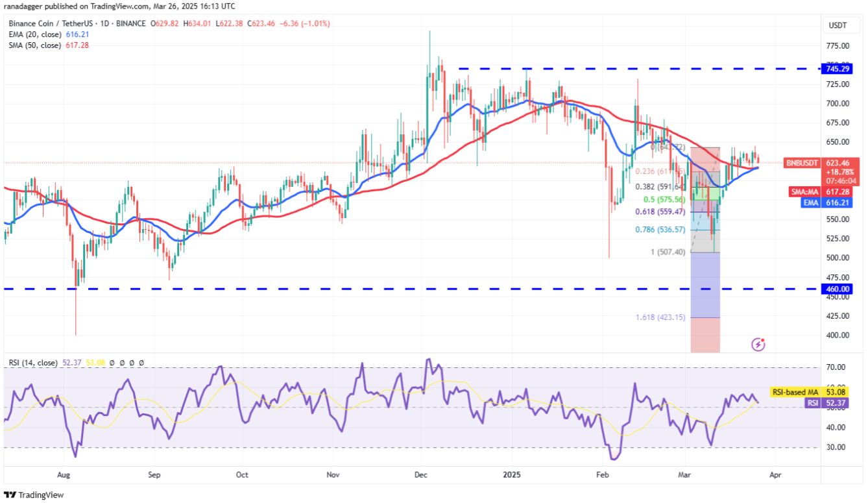Viewport: 868px width, 503px height.
Task: Click the 0.382 (591.64) Fibonacci level label
Action: [660, 187]
